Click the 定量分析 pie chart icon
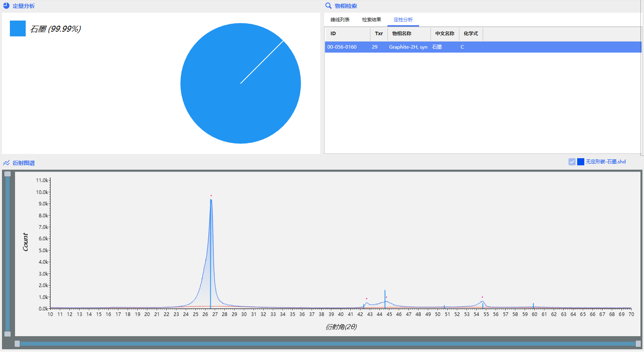The width and height of the screenshot is (644, 352). pos(6,6)
